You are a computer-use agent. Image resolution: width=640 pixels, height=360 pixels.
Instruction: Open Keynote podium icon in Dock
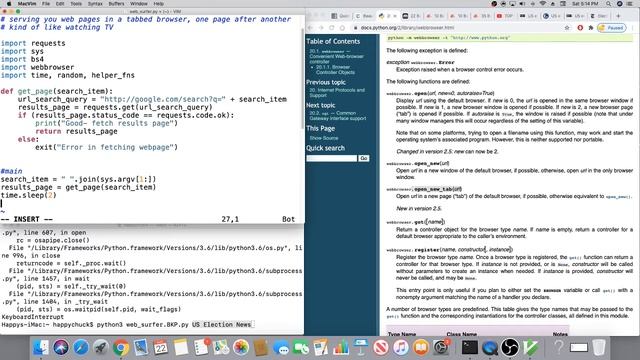361,348
